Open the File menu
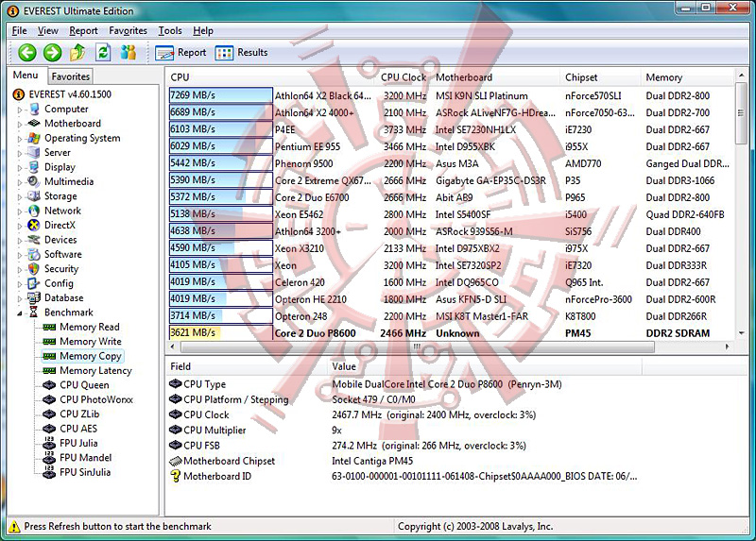The image size is (756, 541). tap(19, 31)
